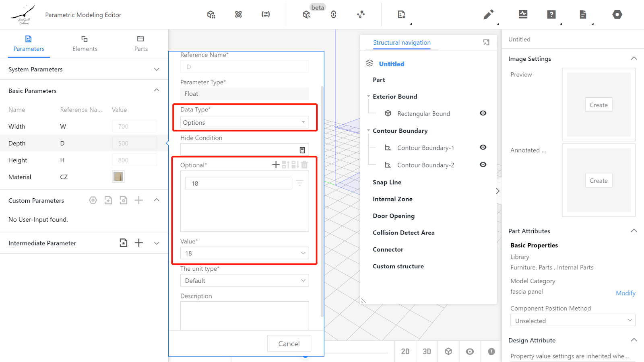Add a new intermediate parameter
Viewport: 644px width, 362px height.
click(138, 243)
